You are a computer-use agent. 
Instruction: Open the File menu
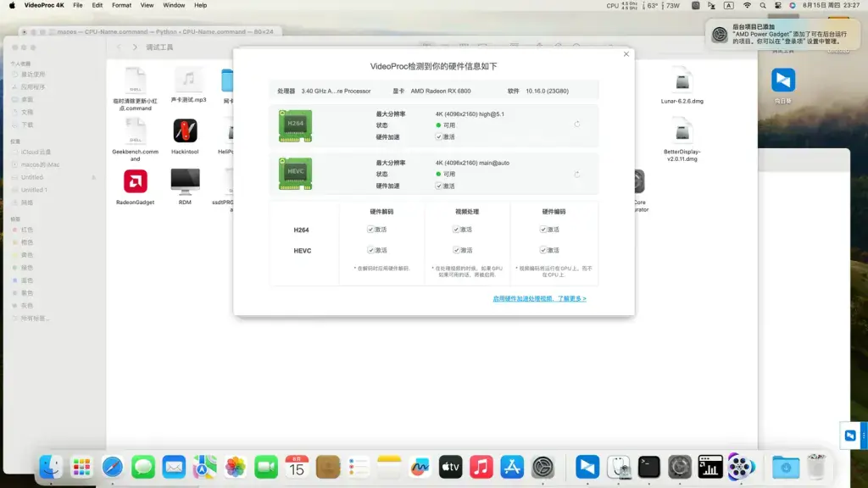click(77, 5)
